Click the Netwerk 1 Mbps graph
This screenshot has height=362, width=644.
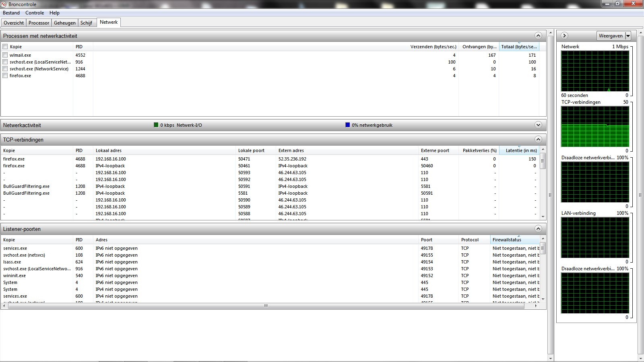pyautogui.click(x=595, y=71)
